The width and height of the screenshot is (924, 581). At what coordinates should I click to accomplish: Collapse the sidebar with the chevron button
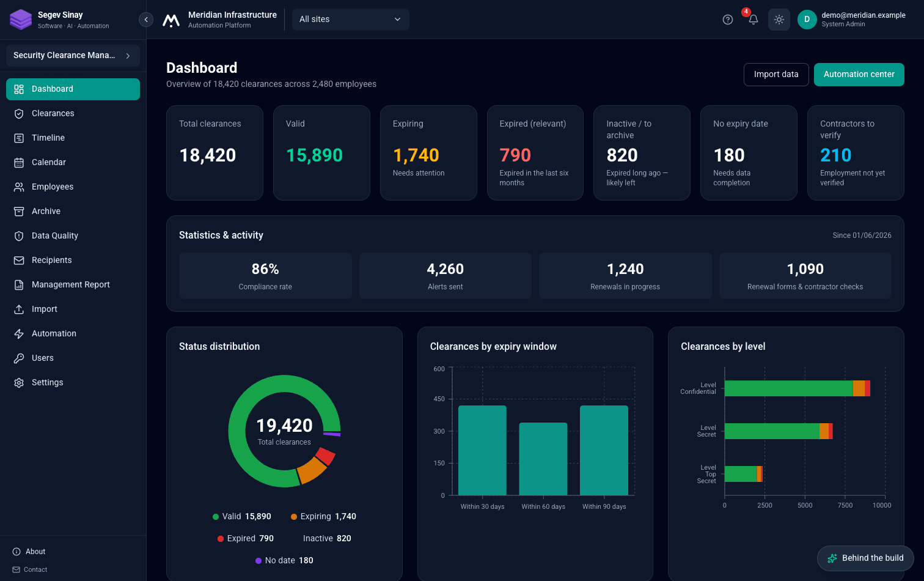tap(146, 20)
